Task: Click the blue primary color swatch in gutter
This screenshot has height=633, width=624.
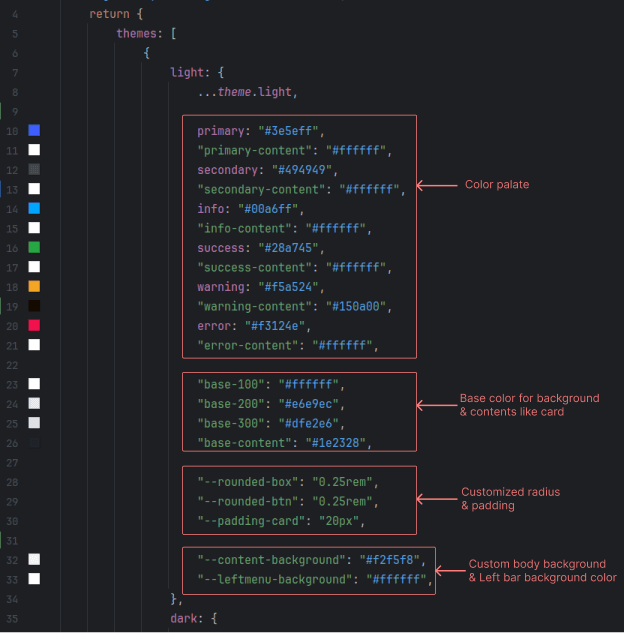Action: tap(34, 131)
